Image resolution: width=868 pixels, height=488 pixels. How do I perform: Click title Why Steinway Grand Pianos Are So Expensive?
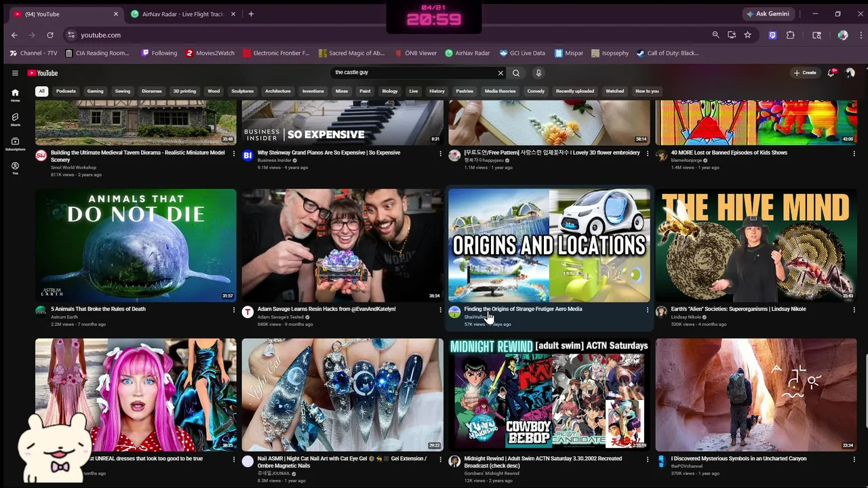click(329, 152)
